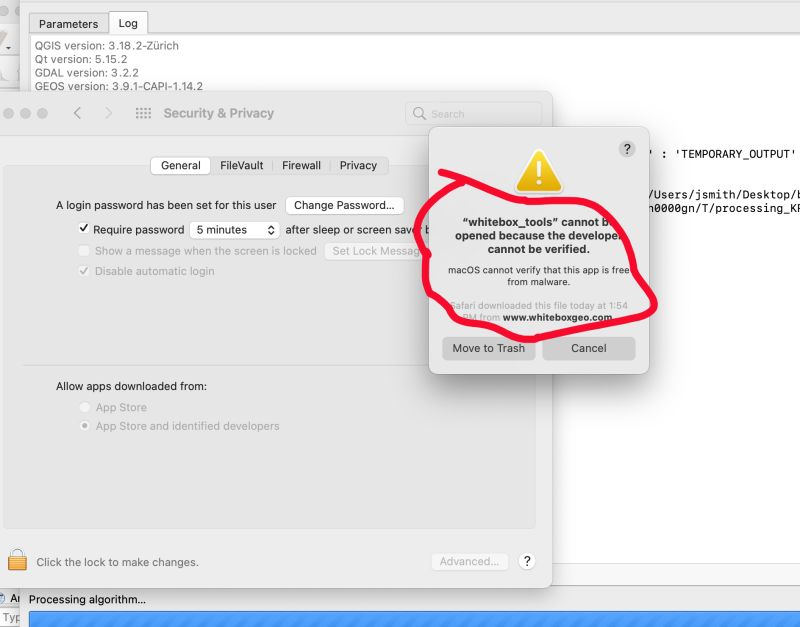The image size is (800, 627).
Task: Click the Search field in Security & Privacy
Action: click(473, 113)
